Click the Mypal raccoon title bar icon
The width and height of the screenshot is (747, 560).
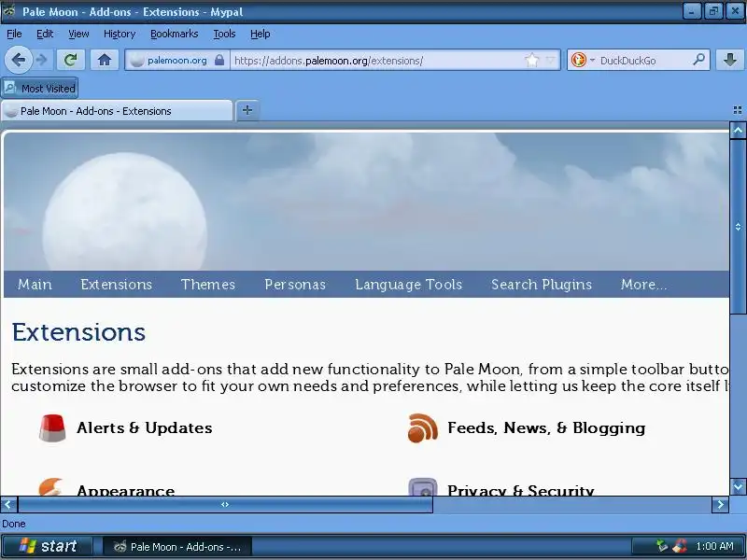(x=9, y=11)
